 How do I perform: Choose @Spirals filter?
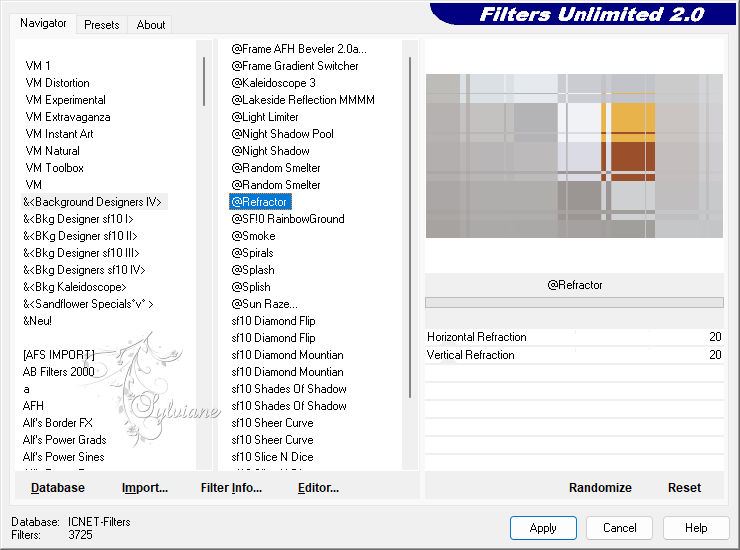(252, 253)
